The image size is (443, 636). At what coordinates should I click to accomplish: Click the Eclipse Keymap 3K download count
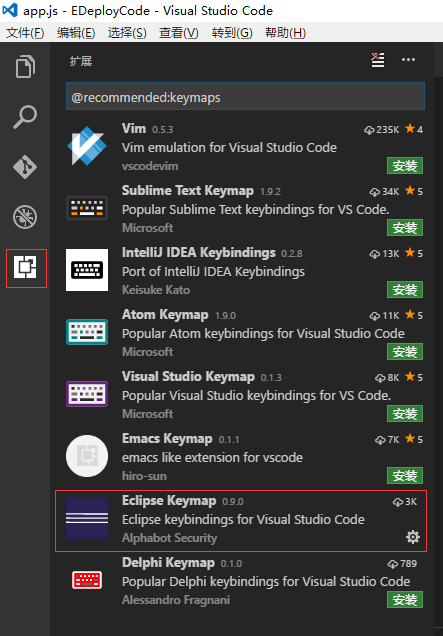point(405,502)
